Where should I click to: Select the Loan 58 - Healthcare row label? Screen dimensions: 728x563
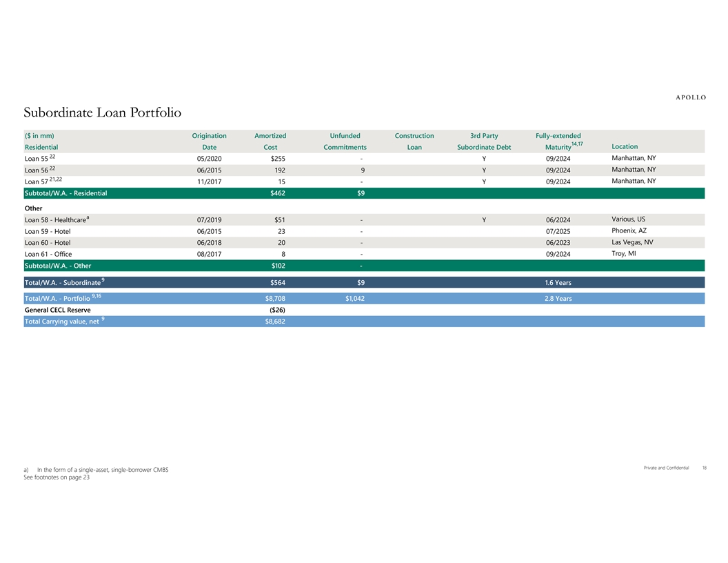pyautogui.click(x=57, y=219)
